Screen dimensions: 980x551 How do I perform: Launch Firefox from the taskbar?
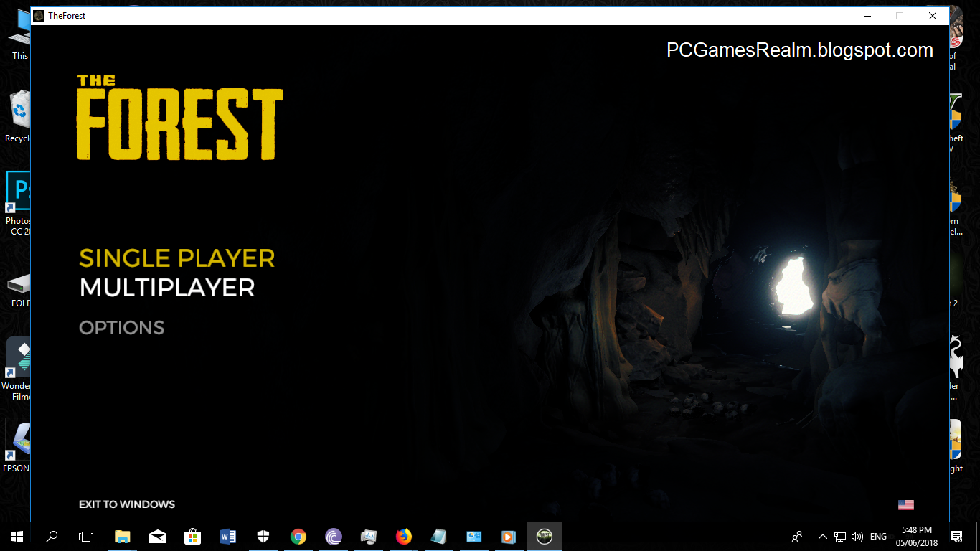click(404, 537)
